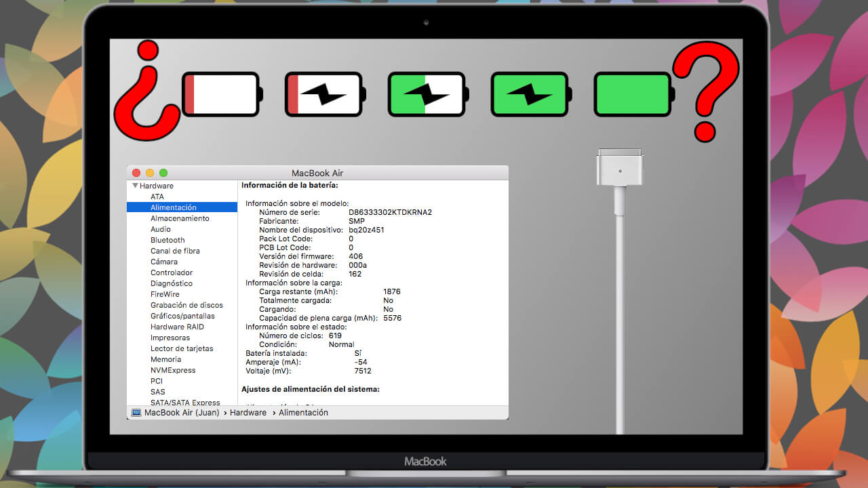The width and height of the screenshot is (868, 488).
Task: Click the half-charged battery charging icon
Action: (429, 94)
